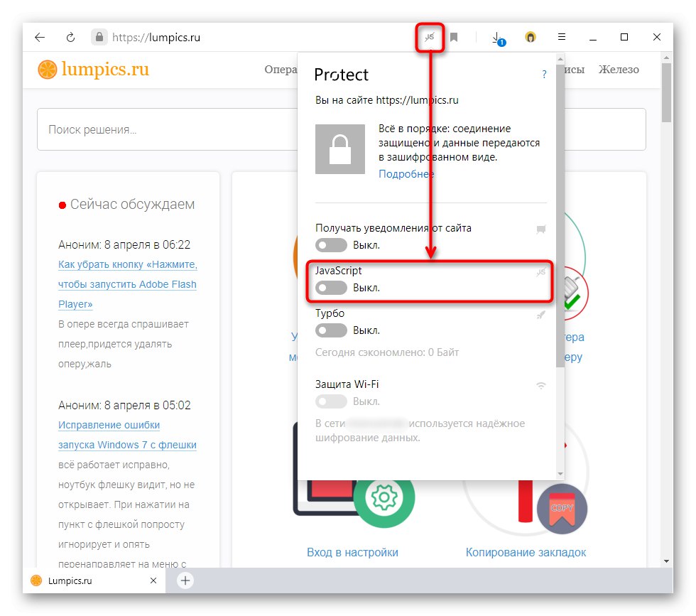Close the Lumpics.ru tab
Viewport: 696px width, 616px height.
pyautogui.click(x=153, y=580)
